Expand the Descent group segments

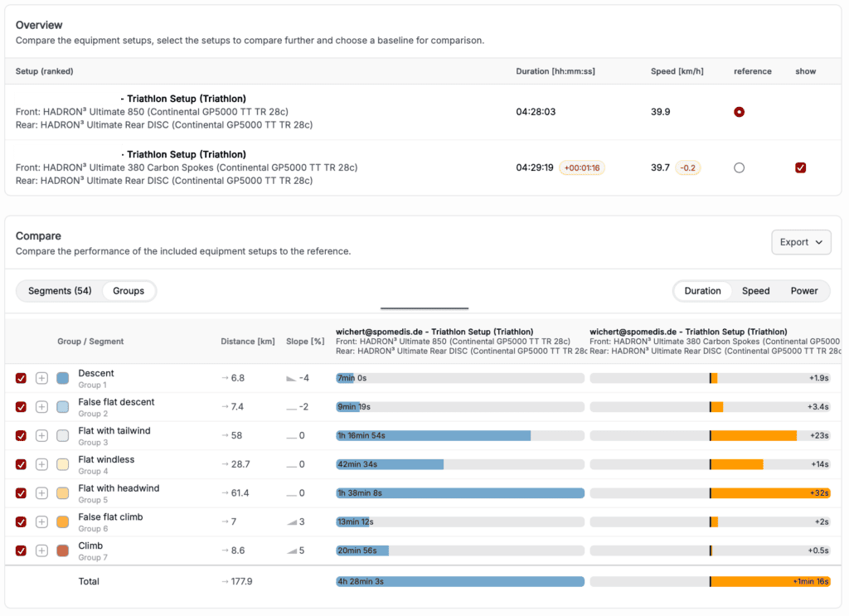[41, 378]
